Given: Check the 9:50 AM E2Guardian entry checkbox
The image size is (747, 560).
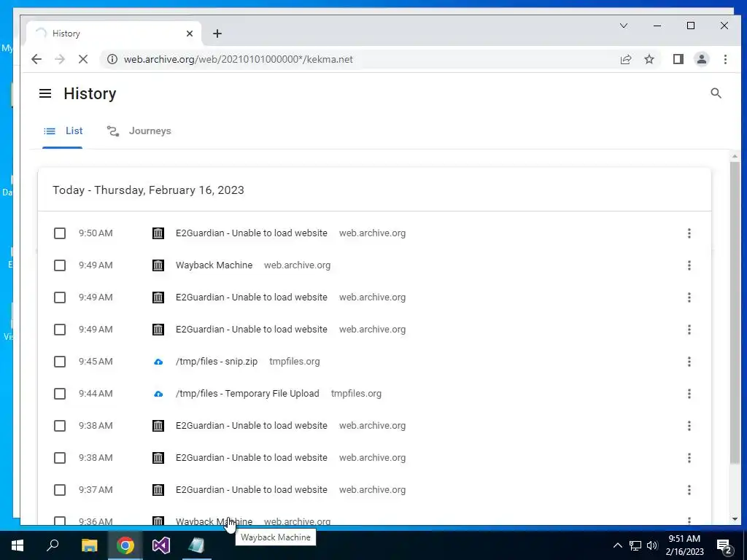Looking at the screenshot, I should [x=60, y=233].
